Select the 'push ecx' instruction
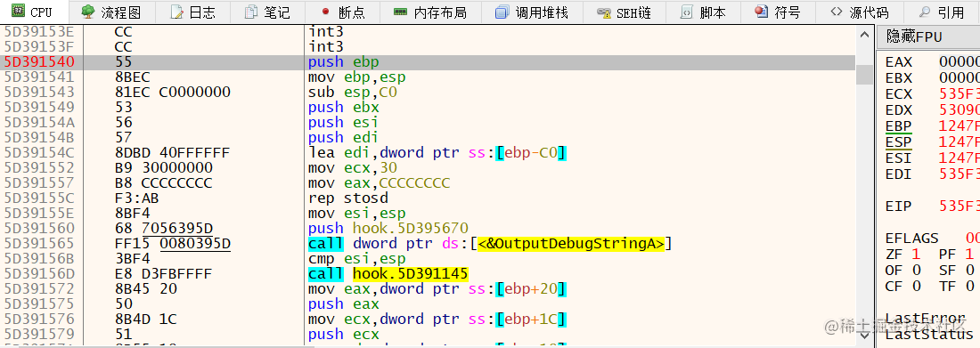The image size is (980, 348). (x=344, y=335)
